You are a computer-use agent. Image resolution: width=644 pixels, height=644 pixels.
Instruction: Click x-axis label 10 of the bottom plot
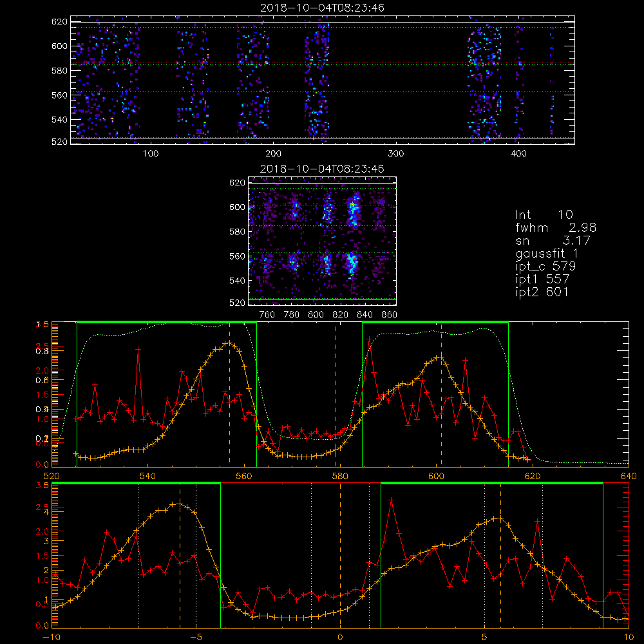tap(629, 637)
